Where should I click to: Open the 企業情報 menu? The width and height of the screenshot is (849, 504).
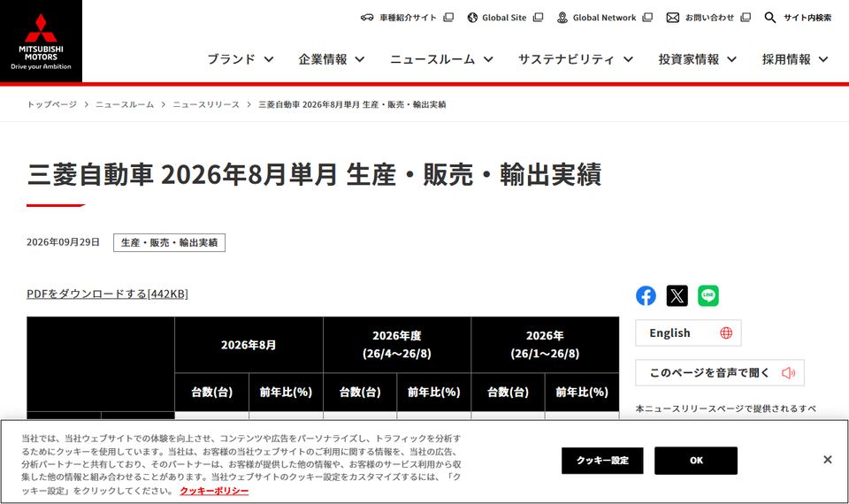(x=323, y=59)
